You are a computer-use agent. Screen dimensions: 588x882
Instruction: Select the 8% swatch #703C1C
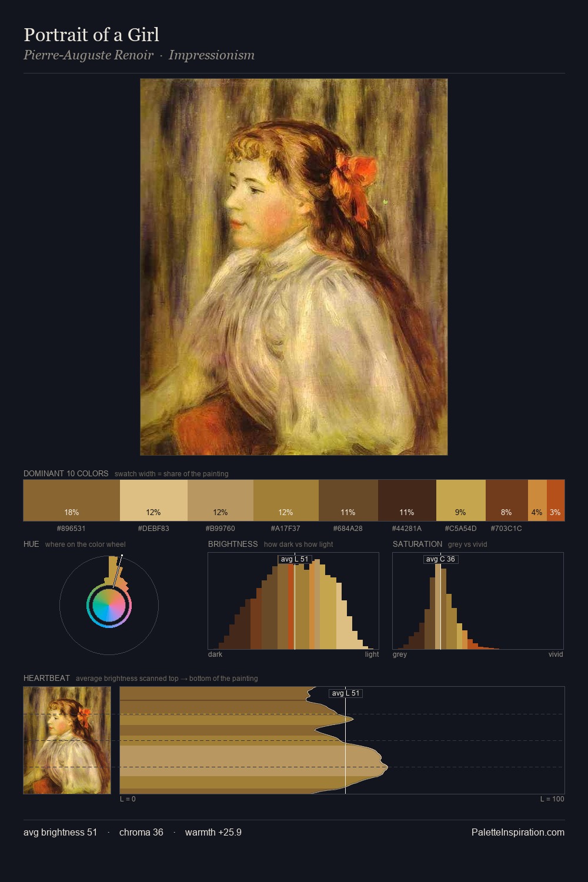(507, 500)
